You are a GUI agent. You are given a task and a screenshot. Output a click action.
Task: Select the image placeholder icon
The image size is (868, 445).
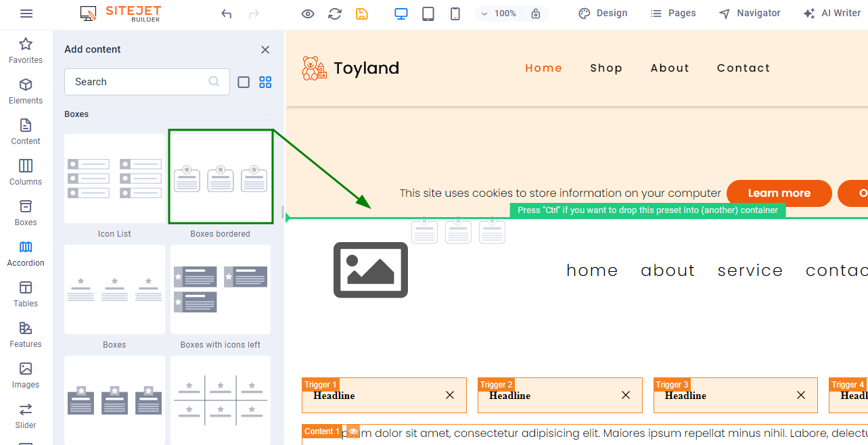click(371, 270)
